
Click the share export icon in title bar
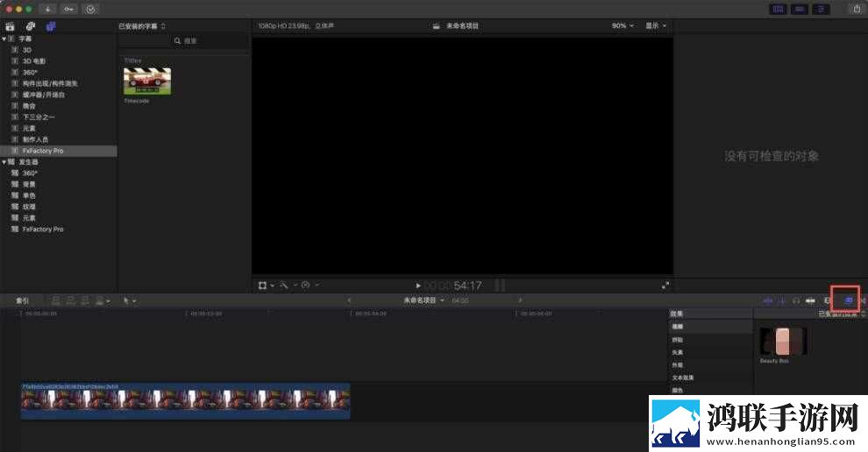coord(857,9)
